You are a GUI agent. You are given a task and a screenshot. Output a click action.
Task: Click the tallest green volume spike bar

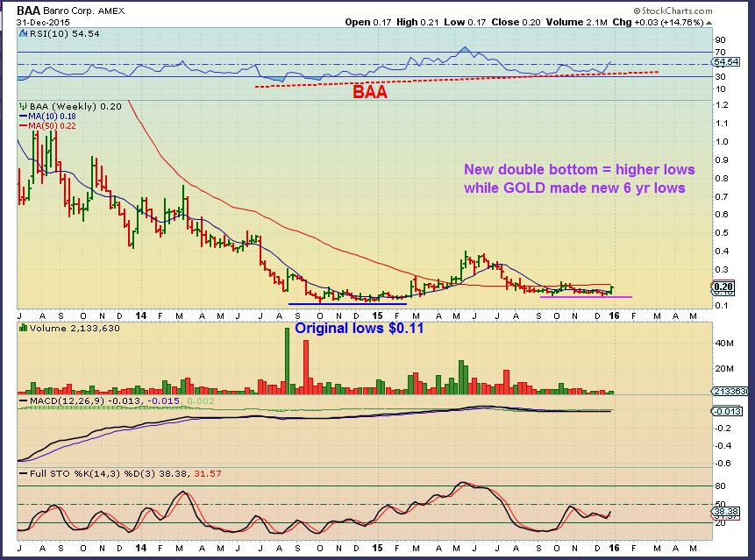click(x=287, y=361)
